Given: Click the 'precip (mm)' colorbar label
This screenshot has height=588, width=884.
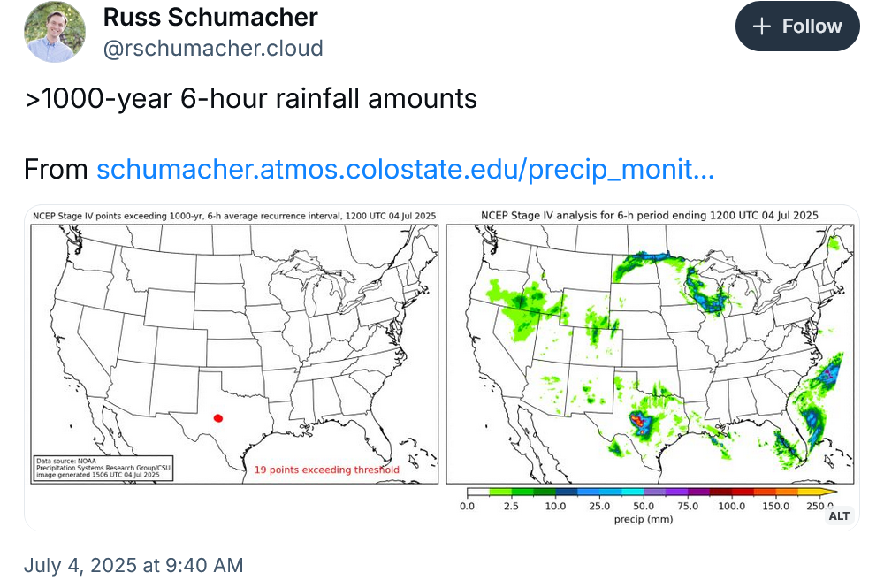Looking at the screenshot, I should (x=644, y=519).
